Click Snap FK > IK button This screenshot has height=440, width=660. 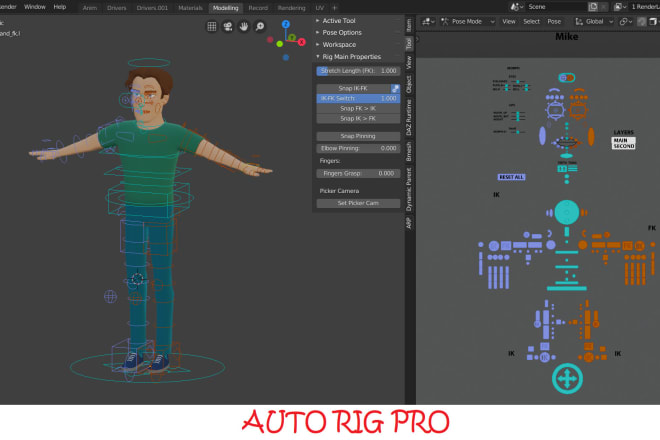tap(358, 109)
